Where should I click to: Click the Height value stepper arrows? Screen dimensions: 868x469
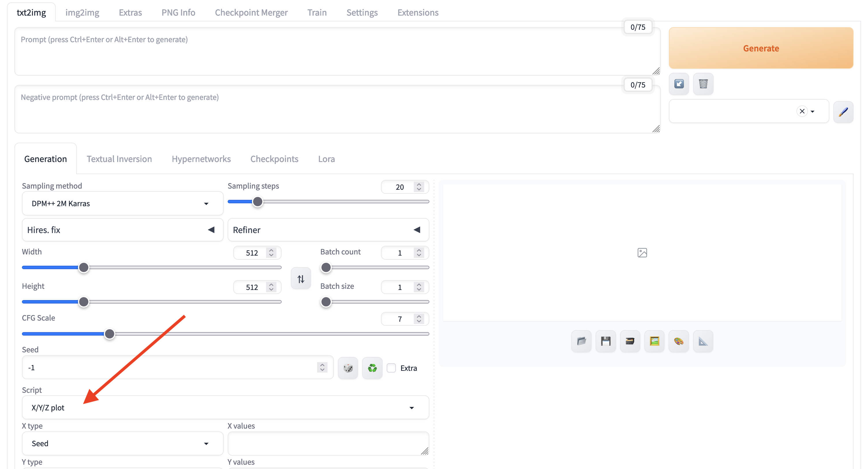pos(271,287)
